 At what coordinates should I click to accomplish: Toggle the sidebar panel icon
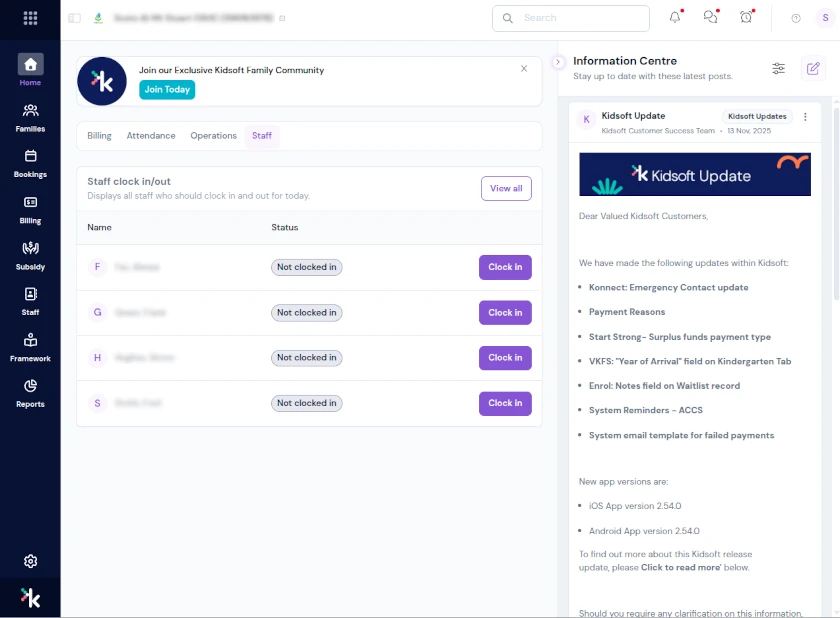[75, 18]
